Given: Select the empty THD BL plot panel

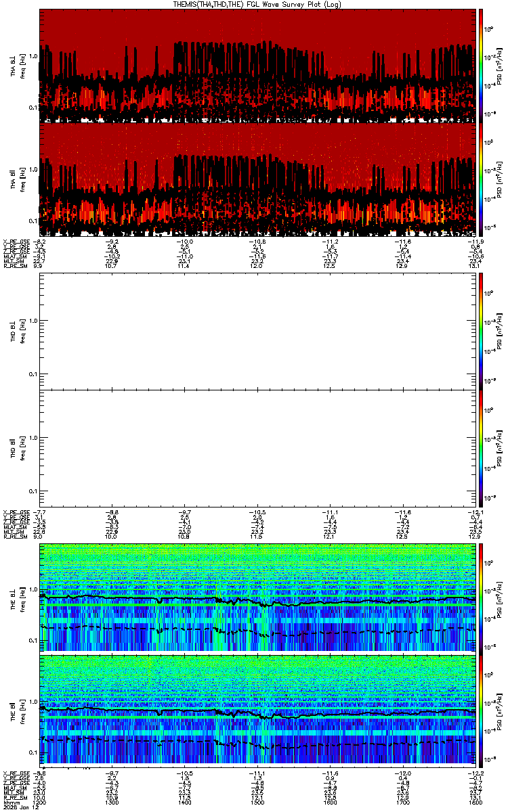Looking at the screenshot, I should tap(258, 330).
